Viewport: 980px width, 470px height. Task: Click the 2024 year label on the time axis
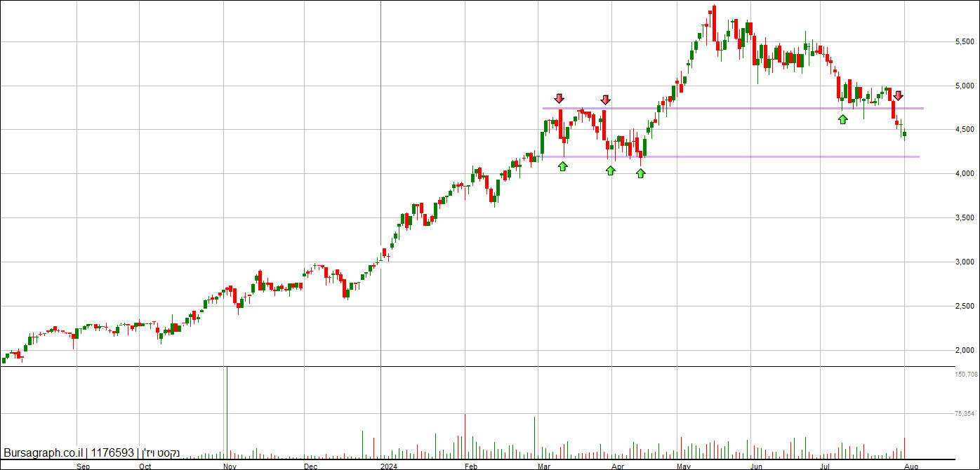[389, 466]
